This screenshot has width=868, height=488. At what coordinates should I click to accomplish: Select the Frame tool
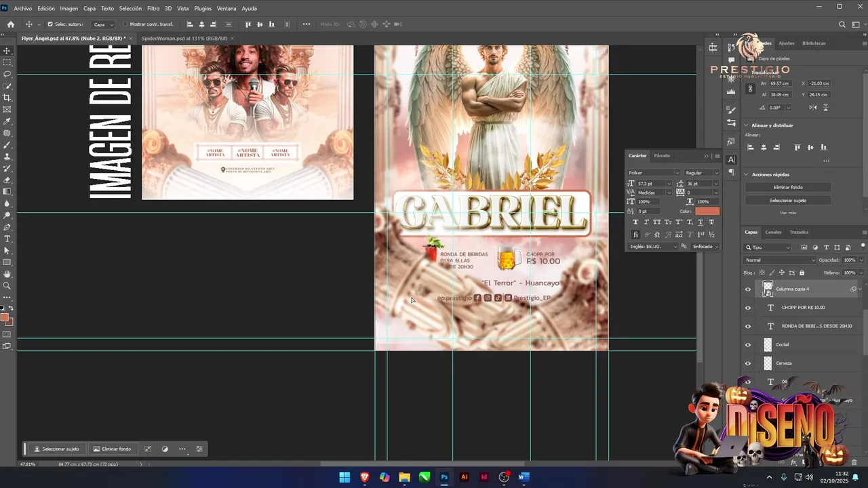[7, 109]
